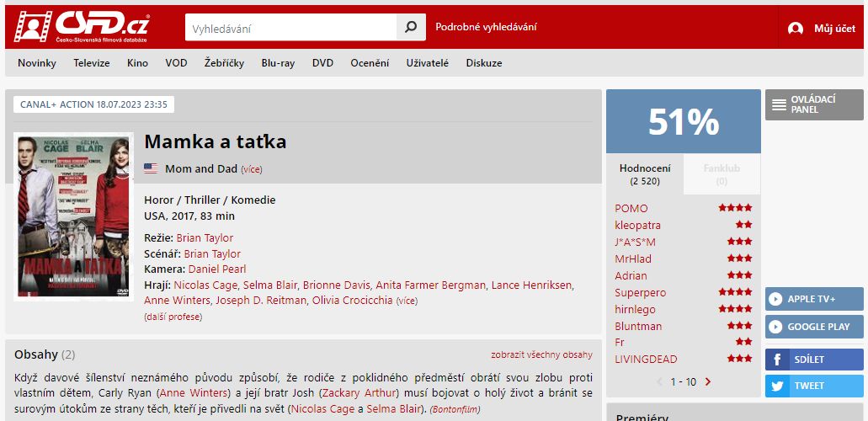Go to previous ratings page arrow
868x421 pixels.
pos(659,381)
